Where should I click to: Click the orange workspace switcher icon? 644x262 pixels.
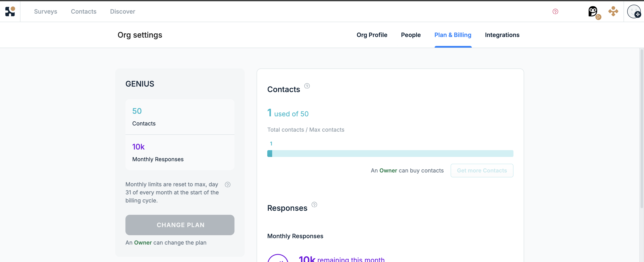pyautogui.click(x=613, y=11)
